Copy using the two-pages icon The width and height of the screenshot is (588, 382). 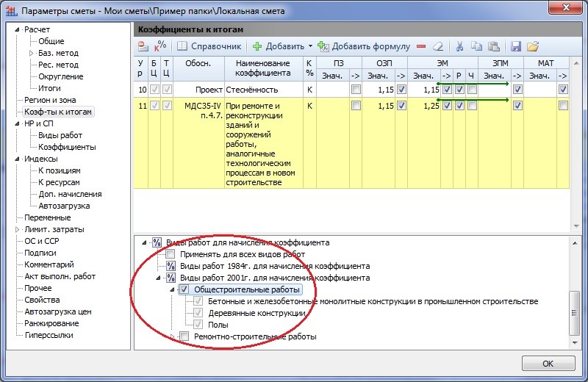[x=476, y=46]
